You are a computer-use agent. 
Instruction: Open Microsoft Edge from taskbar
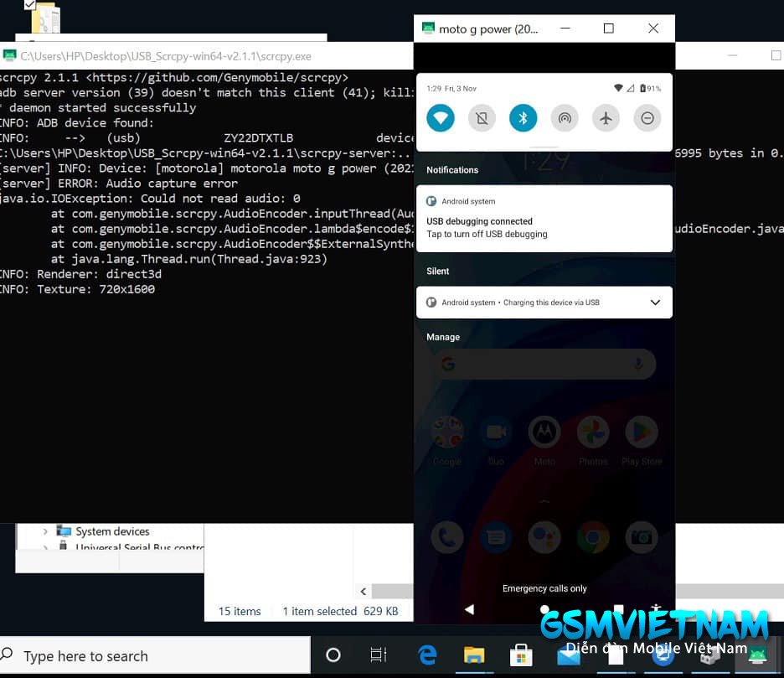click(427, 655)
